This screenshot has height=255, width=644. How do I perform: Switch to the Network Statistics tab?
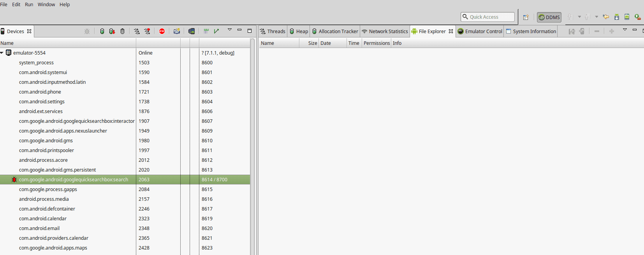(385, 31)
